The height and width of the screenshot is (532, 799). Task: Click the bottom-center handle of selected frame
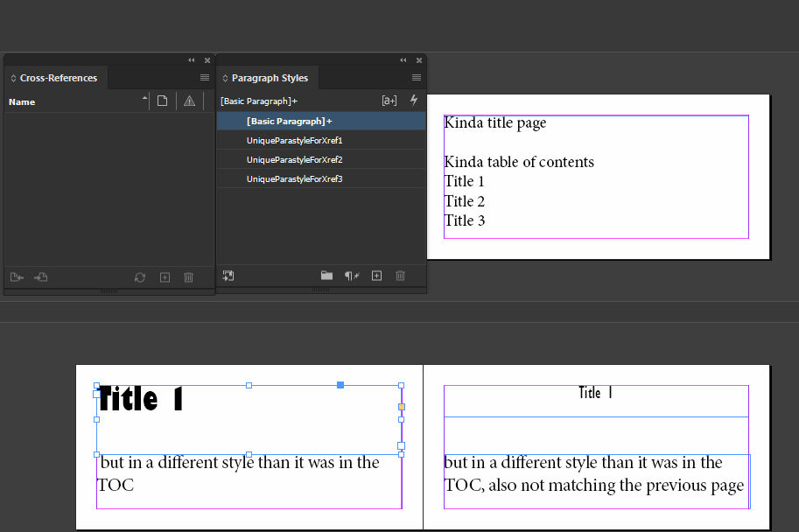point(249,454)
